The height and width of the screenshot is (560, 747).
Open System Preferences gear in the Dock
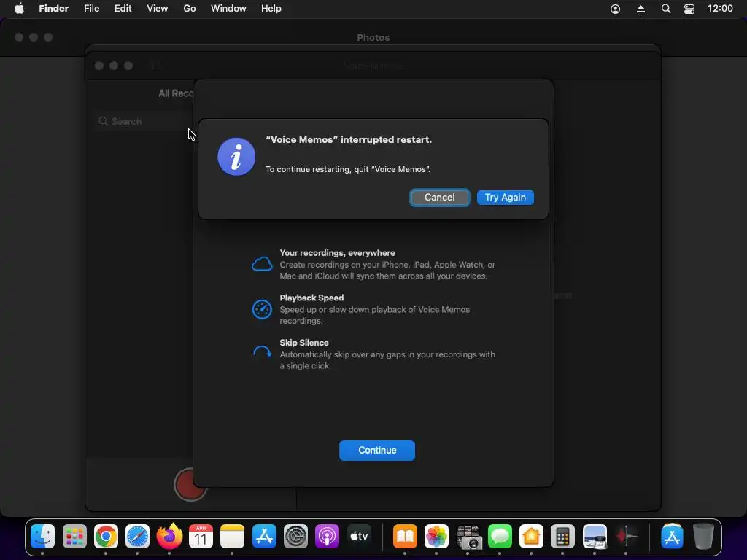tap(295, 537)
